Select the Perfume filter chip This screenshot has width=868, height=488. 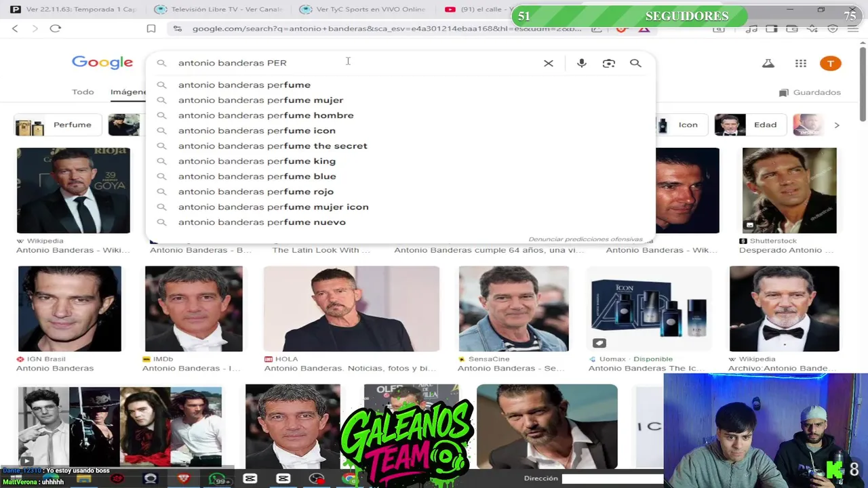58,125
